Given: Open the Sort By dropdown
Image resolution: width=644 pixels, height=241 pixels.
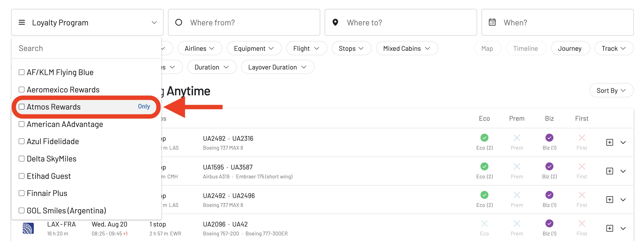Looking at the screenshot, I should (x=611, y=90).
